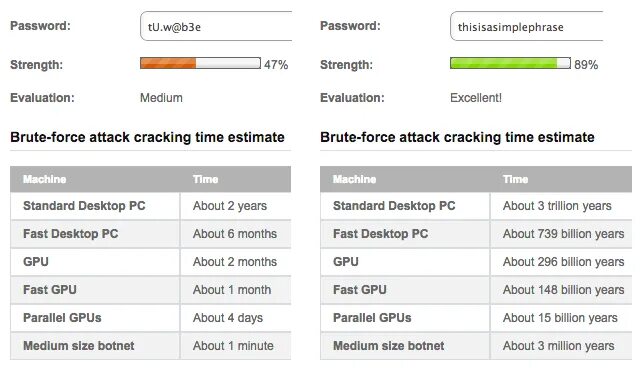The image size is (640, 370).
Task: Click the 'About 296 billion years' cell
Action: [x=561, y=262]
